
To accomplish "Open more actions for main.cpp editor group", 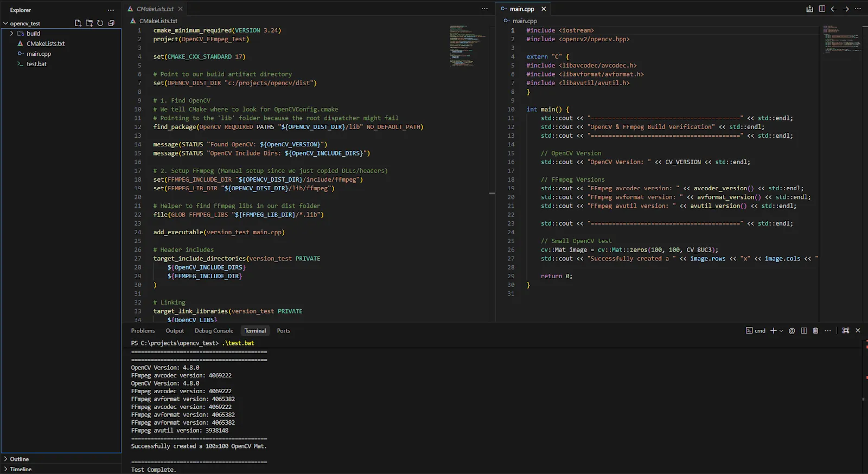I will tap(858, 9).
